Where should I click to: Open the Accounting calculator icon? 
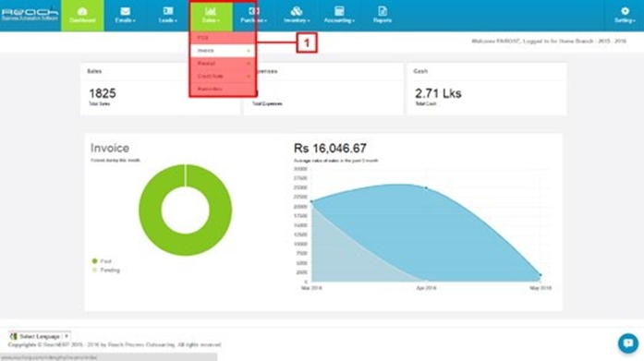click(x=339, y=11)
